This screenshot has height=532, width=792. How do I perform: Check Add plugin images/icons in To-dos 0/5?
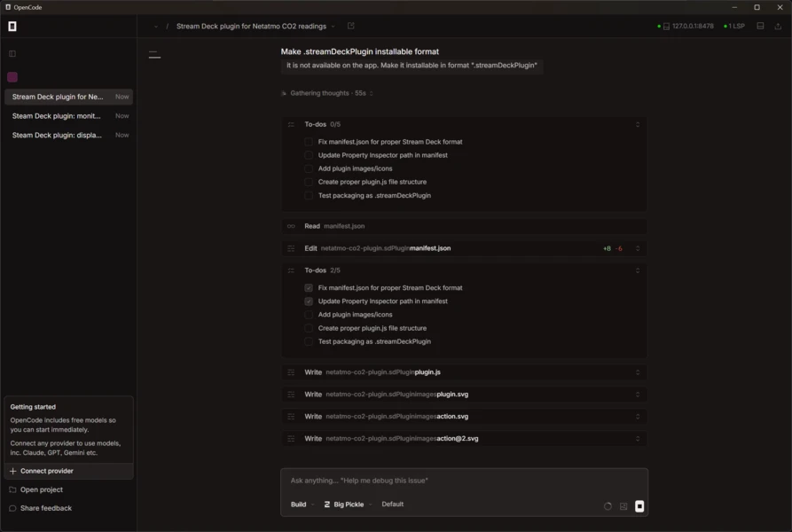coord(309,168)
